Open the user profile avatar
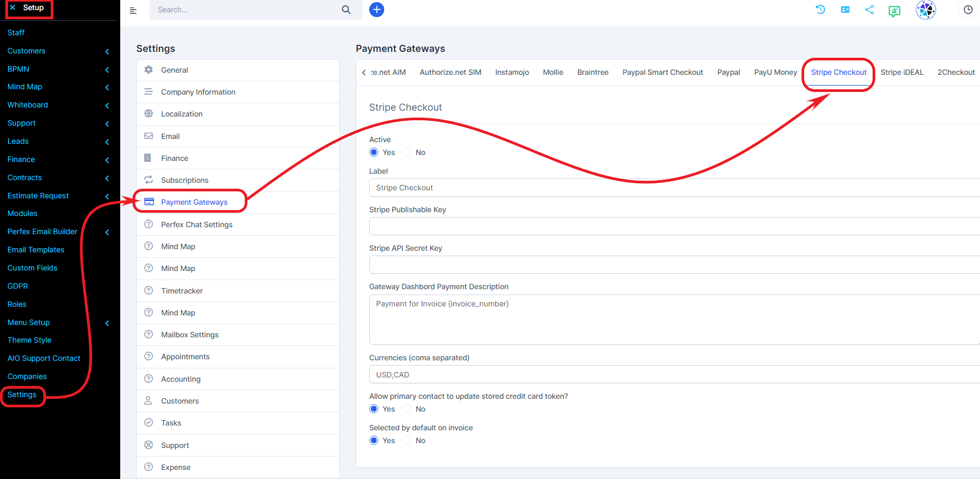This screenshot has height=479, width=980. click(926, 10)
